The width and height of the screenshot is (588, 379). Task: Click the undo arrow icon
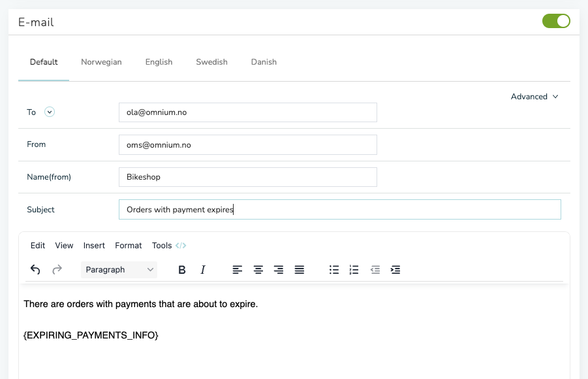click(x=35, y=270)
